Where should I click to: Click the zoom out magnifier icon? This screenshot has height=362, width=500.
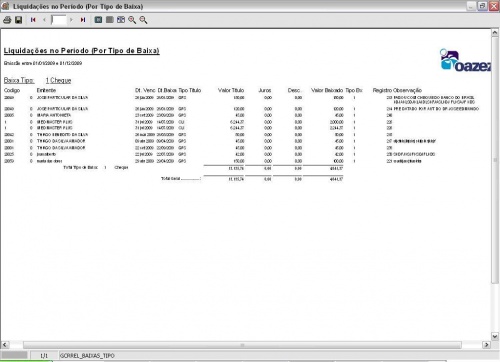[143, 20]
